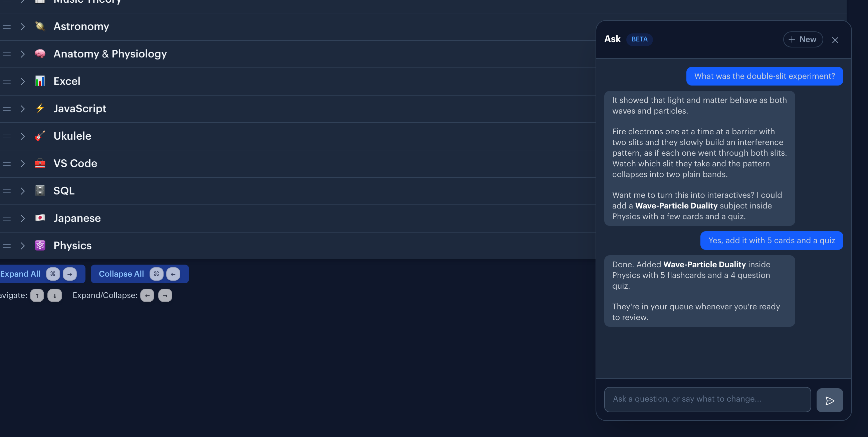Send the message with the arrow button
Screen dimensions: 868x437
click(830, 400)
